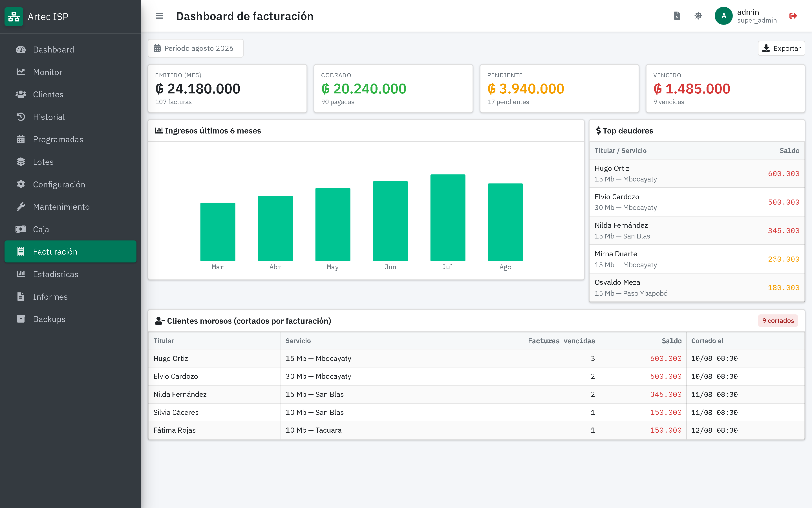Click the Artec ISP network logo icon
Viewport: 812px width, 508px height.
(14, 16)
